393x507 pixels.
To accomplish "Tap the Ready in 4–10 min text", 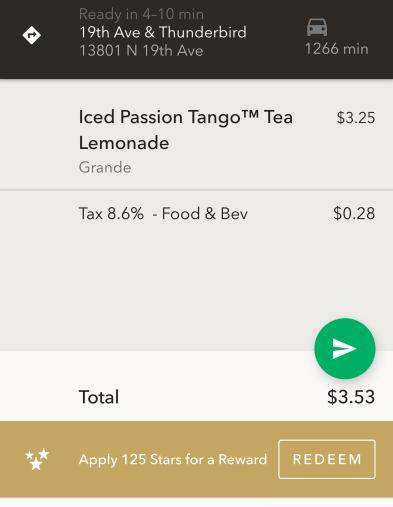I will [x=141, y=14].
